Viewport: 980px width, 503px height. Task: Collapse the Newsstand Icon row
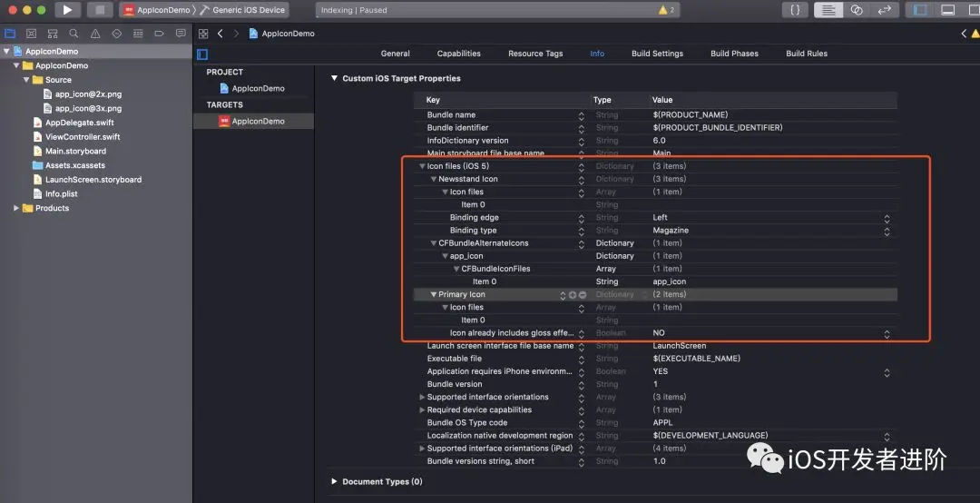(433, 179)
